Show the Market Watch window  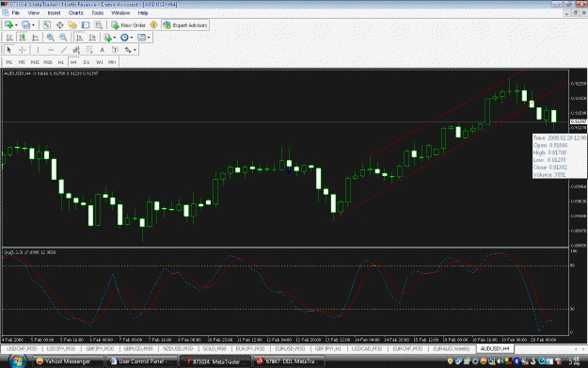pos(46,25)
